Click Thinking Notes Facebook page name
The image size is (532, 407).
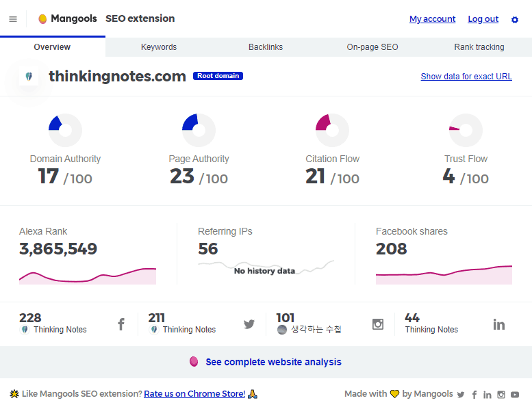(x=60, y=330)
